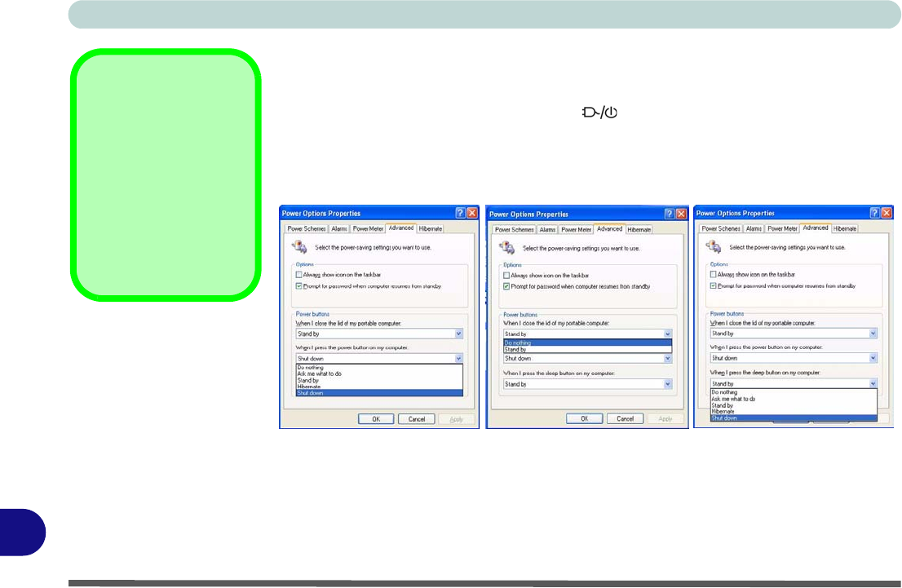The height and width of the screenshot is (588, 902).
Task: Switch to Power Meter tab in the middle dialog
Action: [x=576, y=229]
